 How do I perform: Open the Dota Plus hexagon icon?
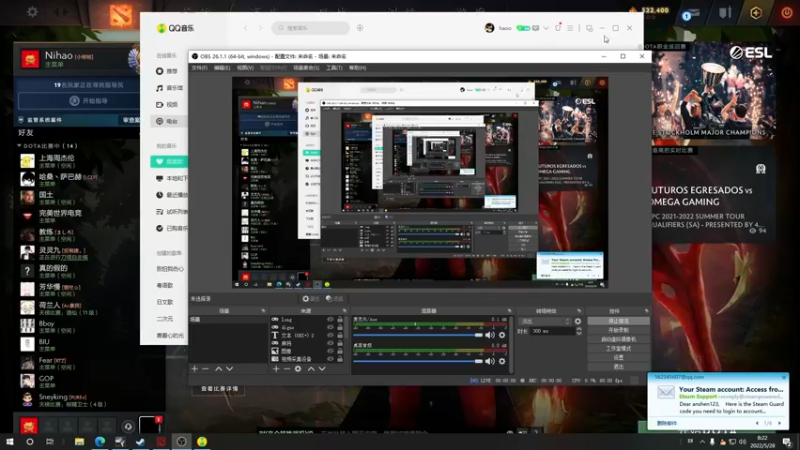pyautogui.click(x=756, y=12)
